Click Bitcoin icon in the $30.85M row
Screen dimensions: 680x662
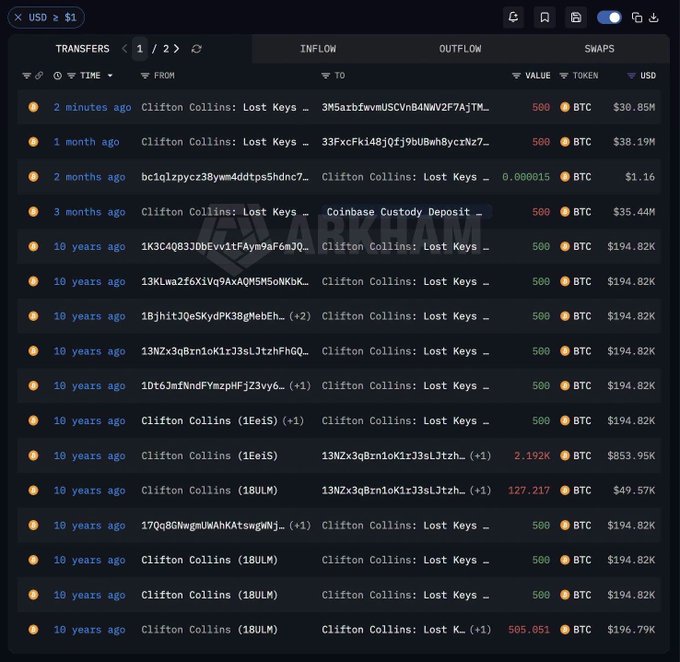(x=33, y=107)
